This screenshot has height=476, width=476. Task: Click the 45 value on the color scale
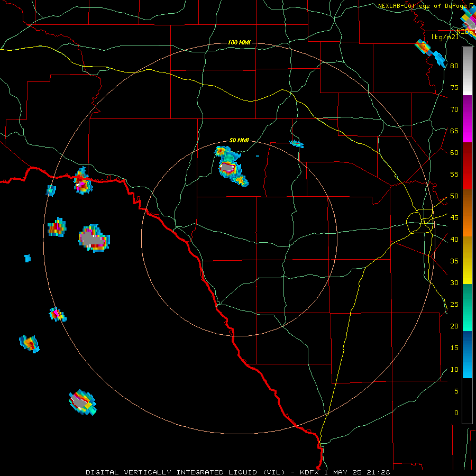tap(454, 218)
